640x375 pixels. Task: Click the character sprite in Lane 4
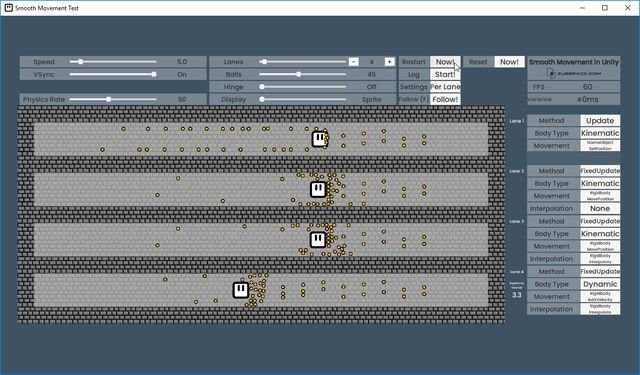click(240, 290)
